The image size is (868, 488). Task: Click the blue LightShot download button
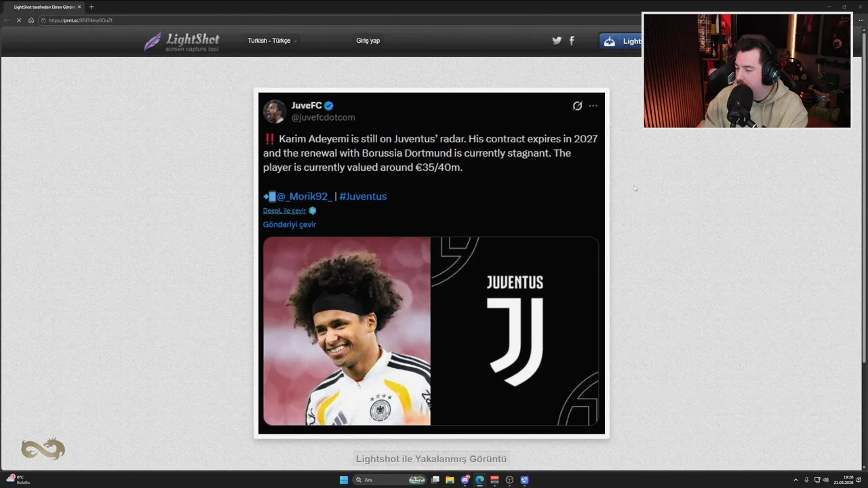(x=620, y=41)
